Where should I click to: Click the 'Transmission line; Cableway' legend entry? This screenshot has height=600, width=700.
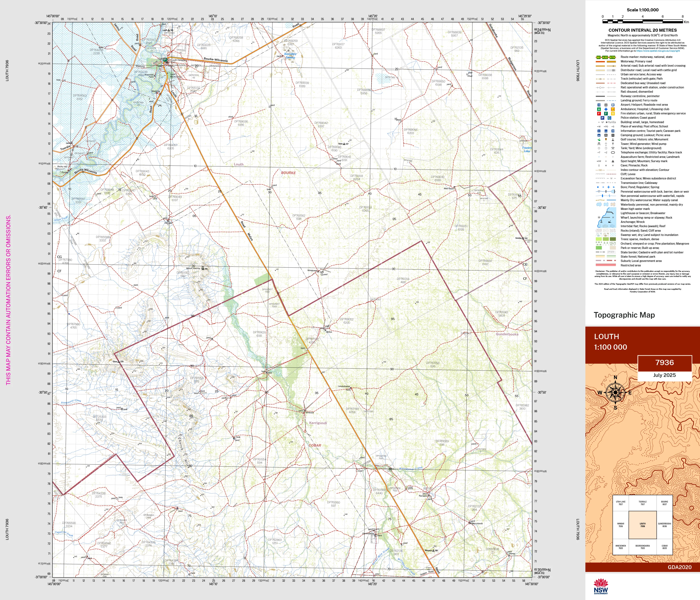point(639,183)
